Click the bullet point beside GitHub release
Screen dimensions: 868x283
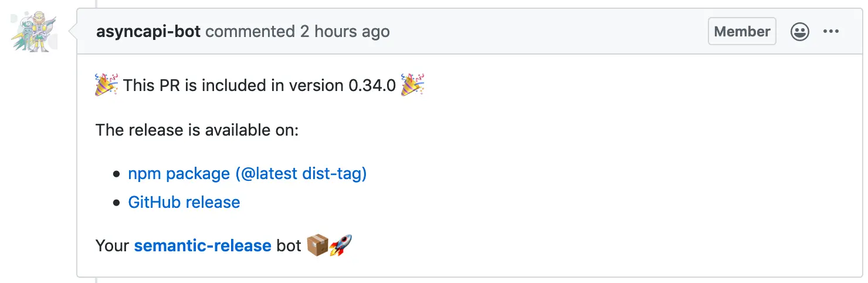(116, 203)
